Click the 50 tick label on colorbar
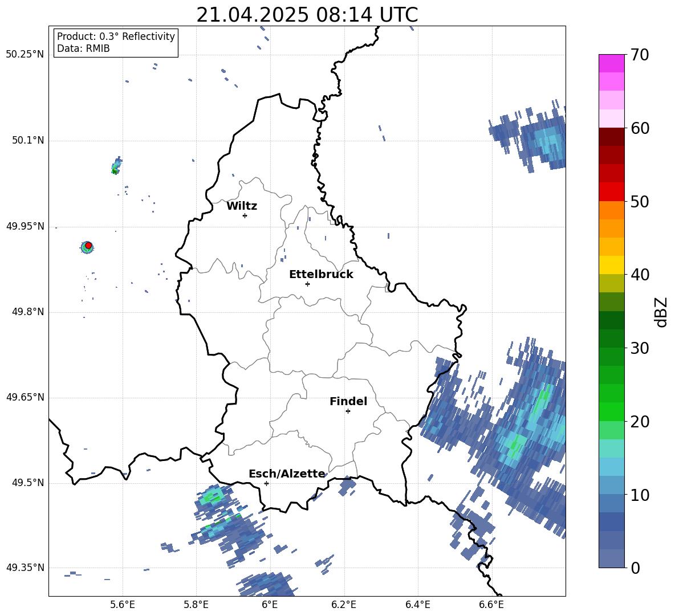 coord(640,202)
